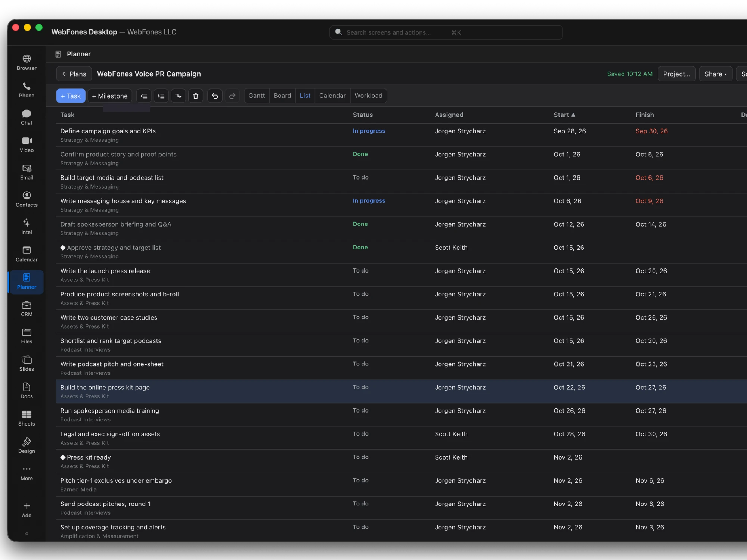Switch to the Gantt view tab
Image resolution: width=747 pixels, height=560 pixels.
point(257,96)
